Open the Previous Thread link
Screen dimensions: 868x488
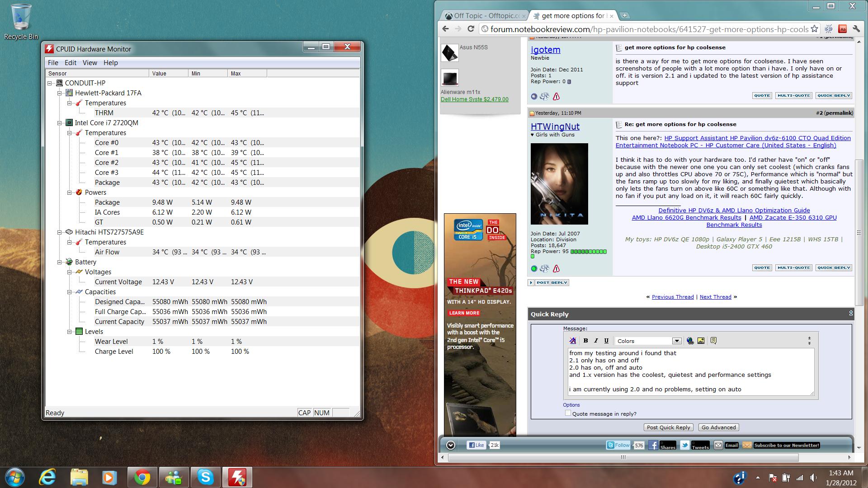673,297
